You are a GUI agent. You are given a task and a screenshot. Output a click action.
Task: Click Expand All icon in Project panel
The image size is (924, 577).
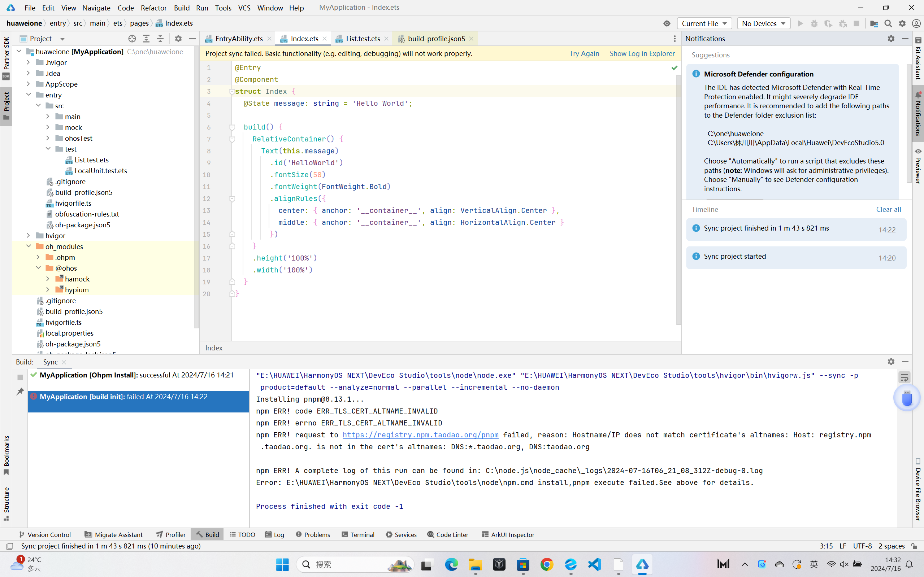point(146,39)
